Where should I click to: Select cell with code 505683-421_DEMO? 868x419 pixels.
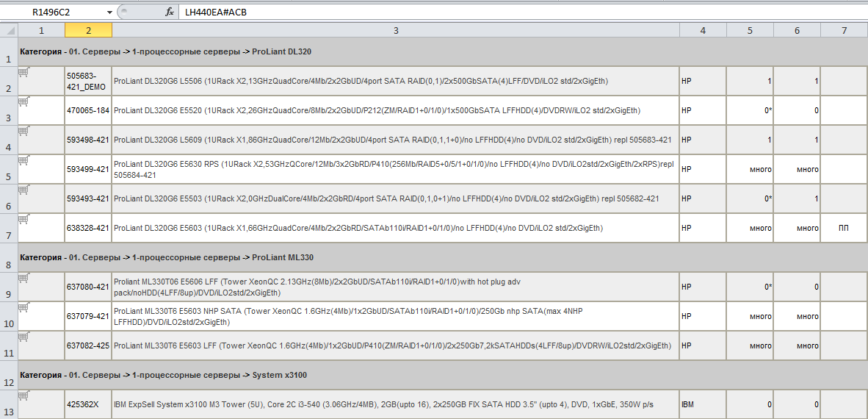tap(89, 82)
